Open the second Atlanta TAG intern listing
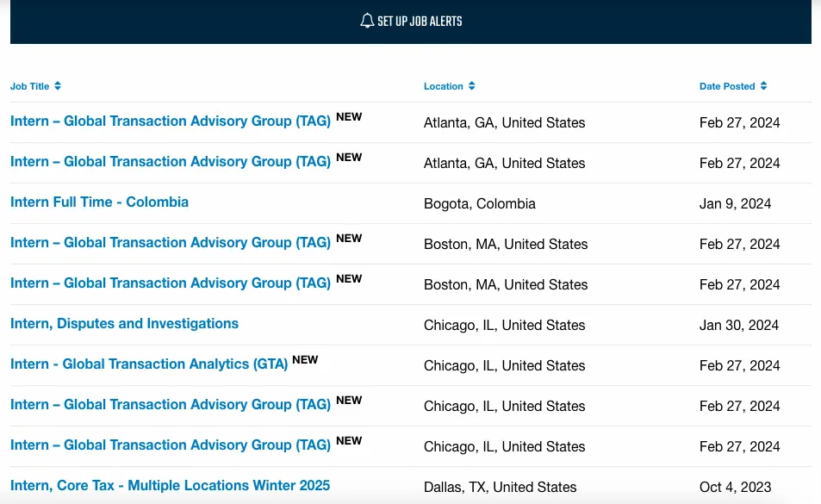 (x=171, y=162)
